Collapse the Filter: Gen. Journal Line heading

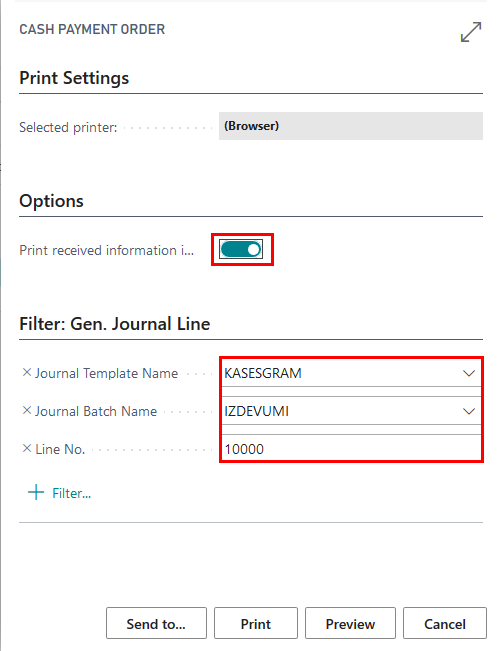115,324
